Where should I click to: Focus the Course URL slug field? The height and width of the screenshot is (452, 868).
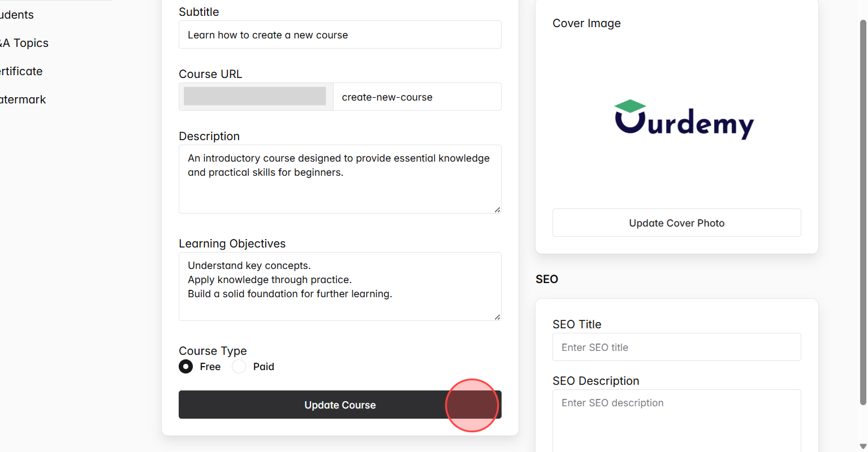coord(416,97)
